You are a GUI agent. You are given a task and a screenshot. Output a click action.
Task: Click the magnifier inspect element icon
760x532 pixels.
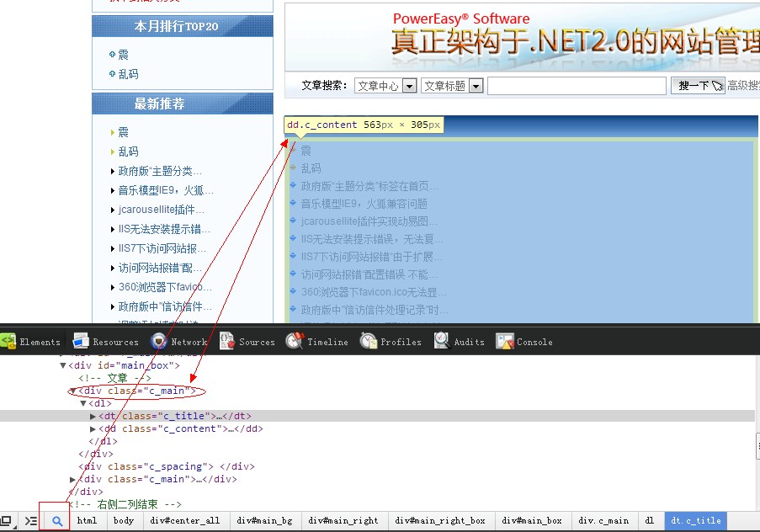click(x=57, y=521)
